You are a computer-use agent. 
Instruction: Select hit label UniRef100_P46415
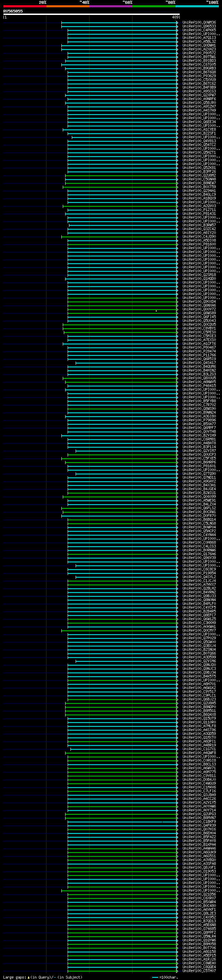[199, 386]
